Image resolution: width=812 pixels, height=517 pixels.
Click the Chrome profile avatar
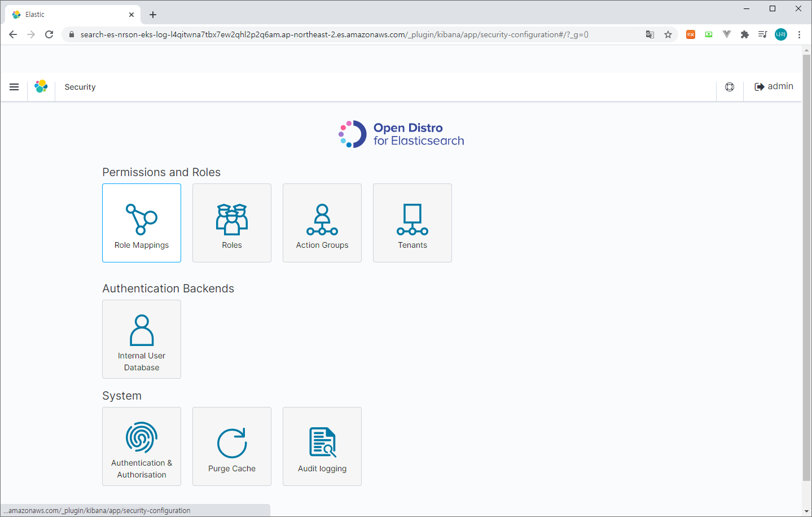click(781, 34)
